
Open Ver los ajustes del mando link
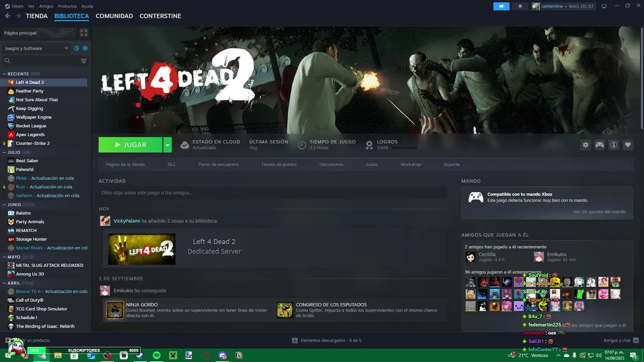[x=599, y=212]
